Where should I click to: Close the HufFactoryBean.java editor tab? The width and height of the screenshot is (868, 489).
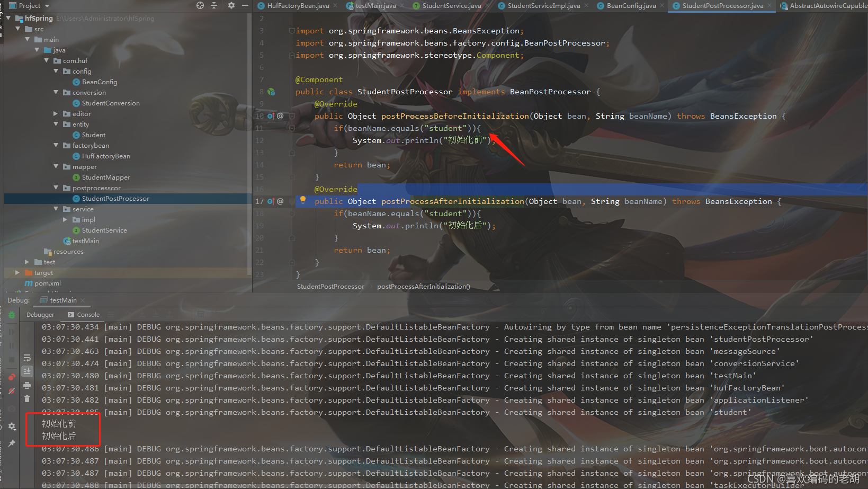[335, 5]
